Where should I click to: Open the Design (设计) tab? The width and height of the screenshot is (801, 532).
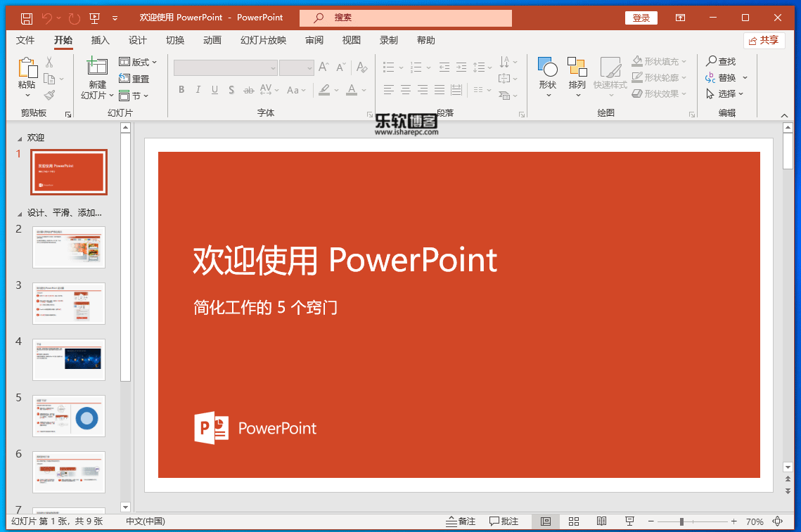click(137, 40)
